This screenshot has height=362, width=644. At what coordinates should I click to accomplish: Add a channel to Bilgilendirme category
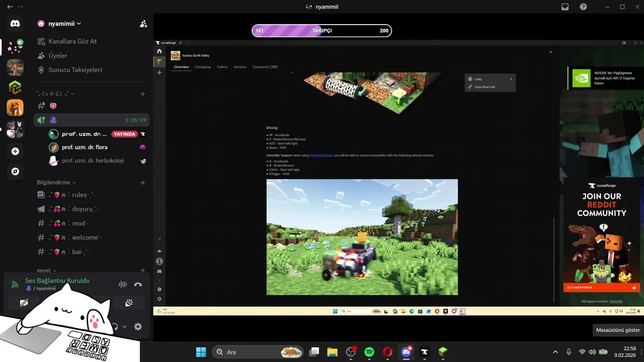coord(143,183)
